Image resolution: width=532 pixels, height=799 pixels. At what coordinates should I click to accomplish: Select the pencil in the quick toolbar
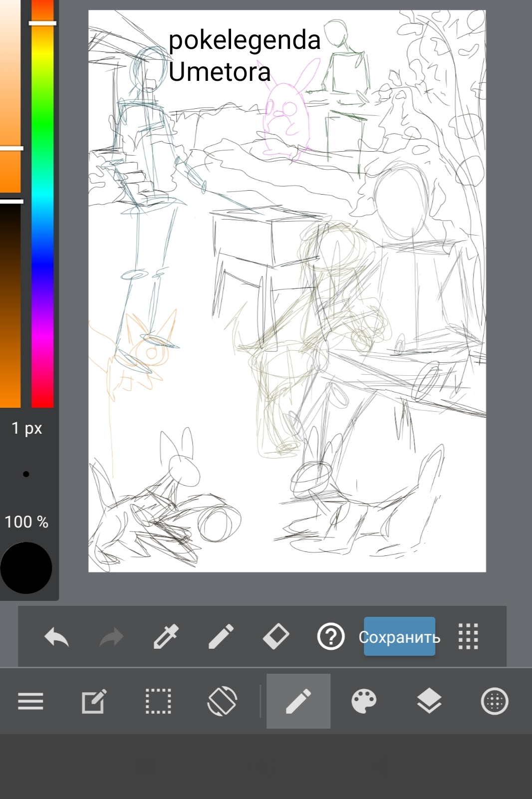point(221,637)
